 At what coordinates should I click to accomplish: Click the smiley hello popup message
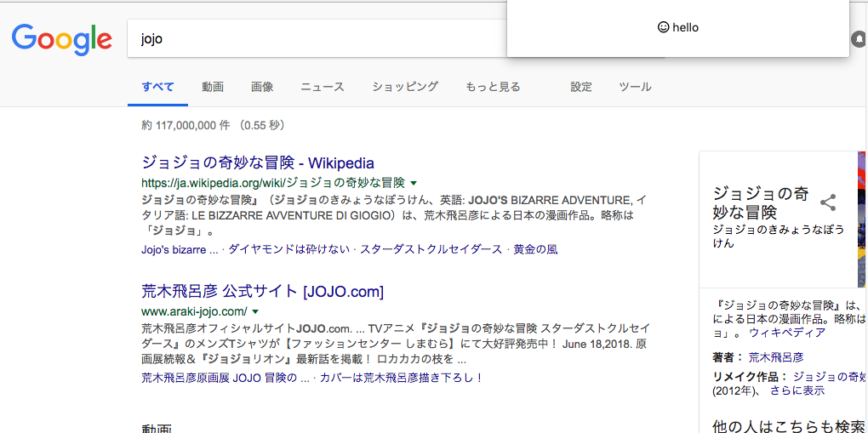pos(677,27)
